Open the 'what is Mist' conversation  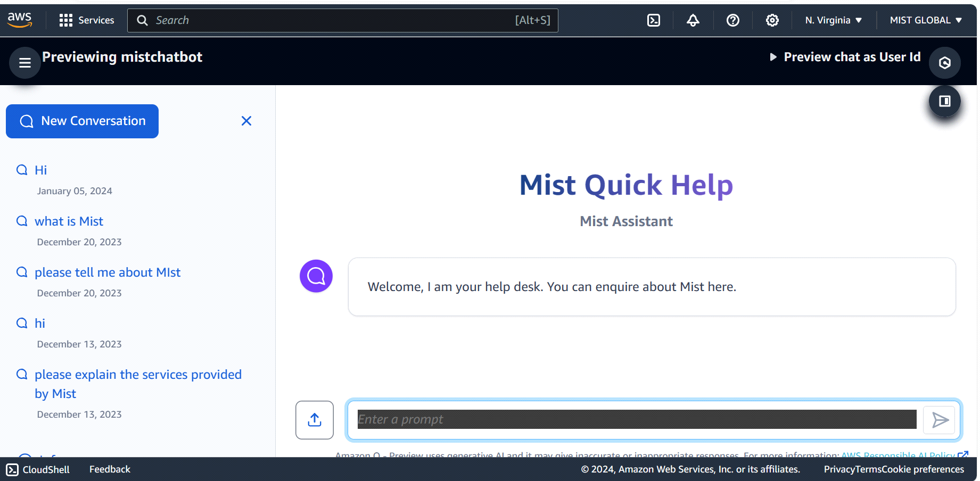coord(69,221)
